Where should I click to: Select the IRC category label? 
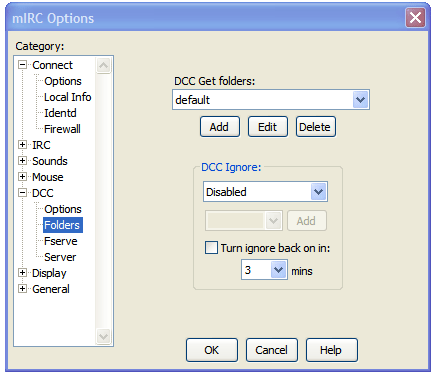tap(41, 145)
